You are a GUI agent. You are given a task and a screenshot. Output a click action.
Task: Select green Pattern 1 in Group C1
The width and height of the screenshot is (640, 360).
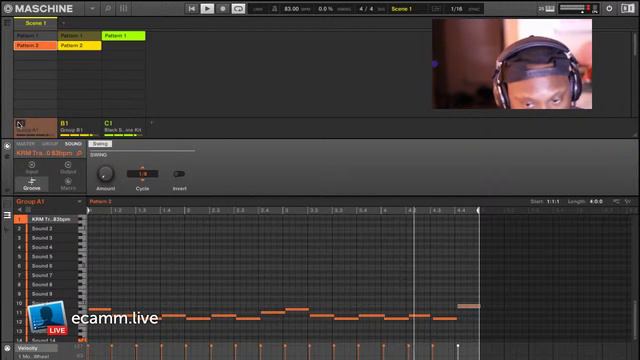pyautogui.click(x=123, y=36)
